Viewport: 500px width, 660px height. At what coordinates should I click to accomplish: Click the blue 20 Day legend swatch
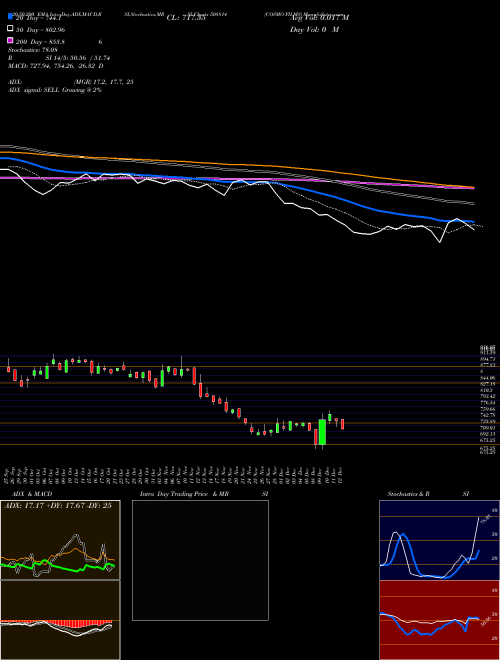coord(11,16)
